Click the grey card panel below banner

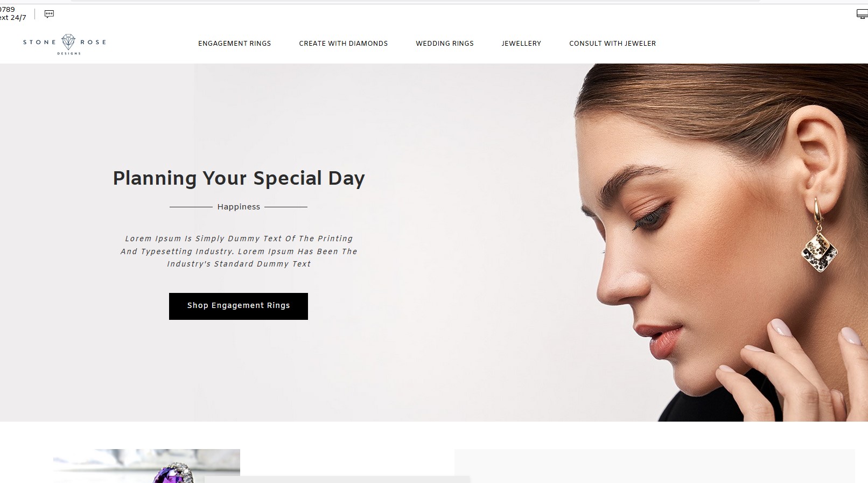pyautogui.click(x=654, y=466)
